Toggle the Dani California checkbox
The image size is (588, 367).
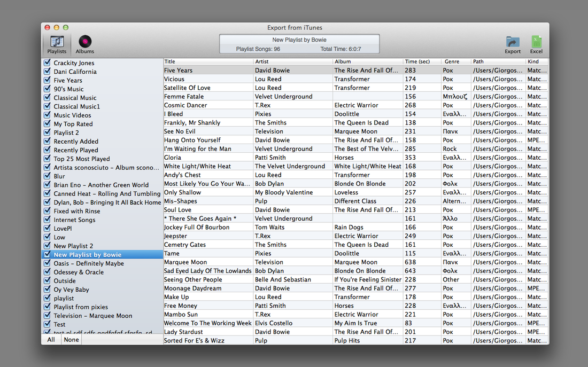pos(47,71)
